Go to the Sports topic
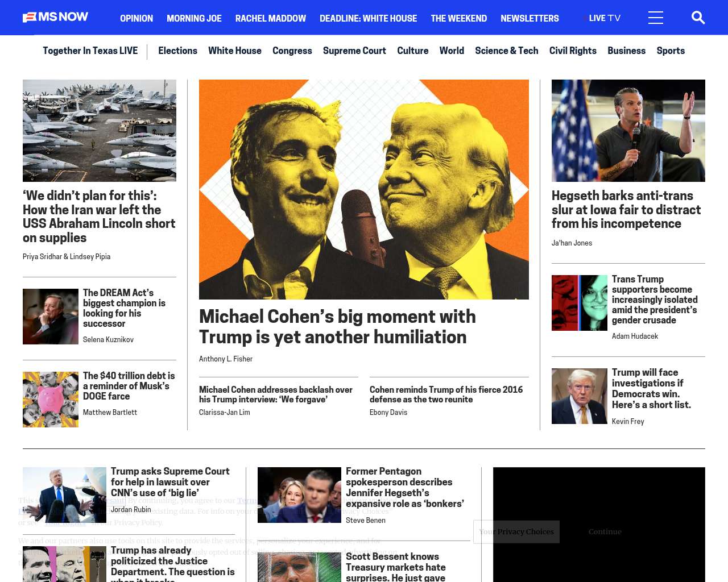This screenshot has height=582, width=728. [671, 51]
